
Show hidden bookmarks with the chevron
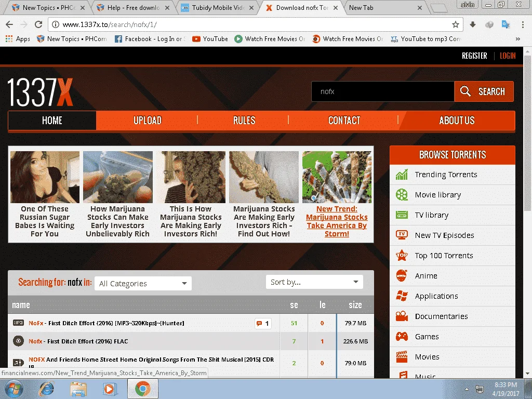(x=518, y=38)
